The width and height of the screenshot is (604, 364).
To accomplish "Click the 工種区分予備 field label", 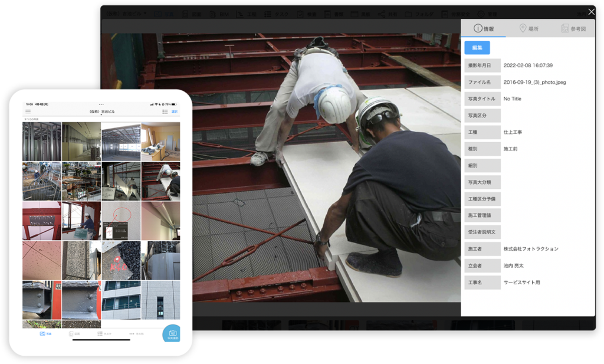I will 482,199.
